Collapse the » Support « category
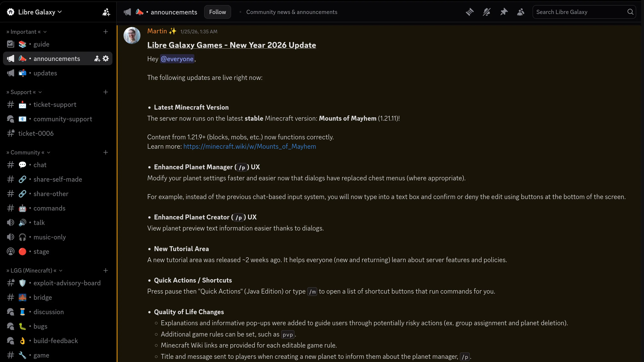 click(24, 92)
